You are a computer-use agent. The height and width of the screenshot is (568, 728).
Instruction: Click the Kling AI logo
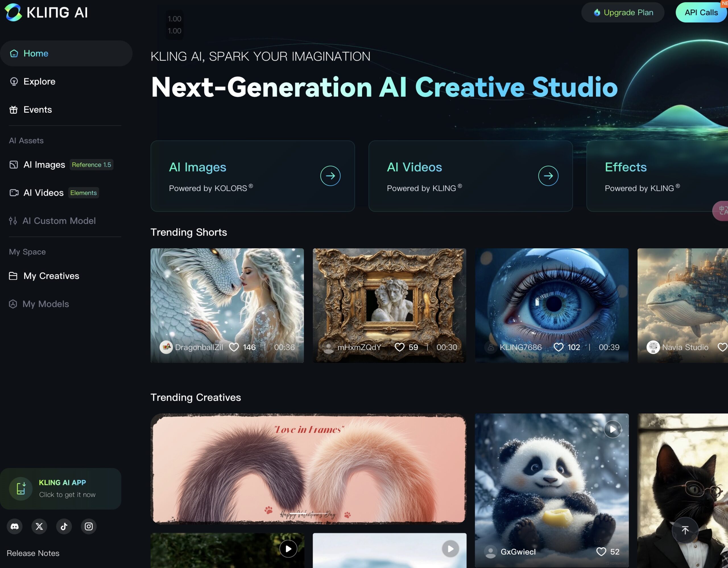[46, 12]
